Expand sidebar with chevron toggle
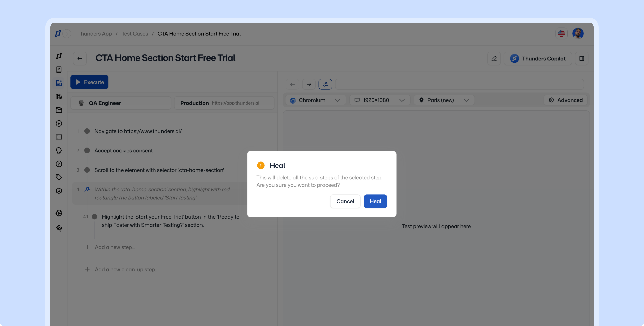 tap(67, 34)
